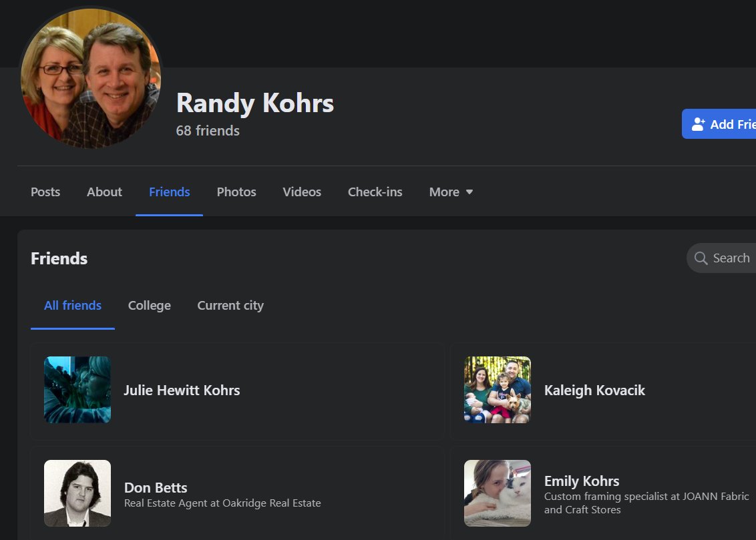Open Kaleigh Kovacik photo thumbnail
This screenshot has width=756, height=540.
coord(498,390)
